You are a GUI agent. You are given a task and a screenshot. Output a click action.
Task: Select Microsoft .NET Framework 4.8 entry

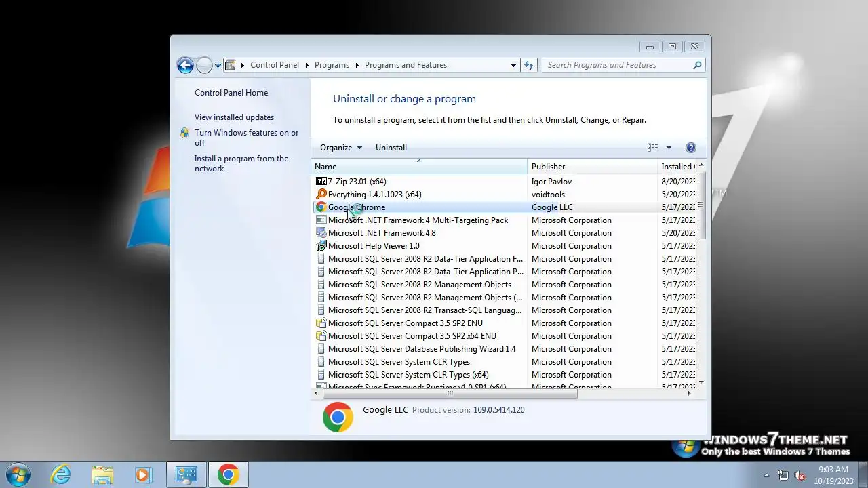click(382, 233)
